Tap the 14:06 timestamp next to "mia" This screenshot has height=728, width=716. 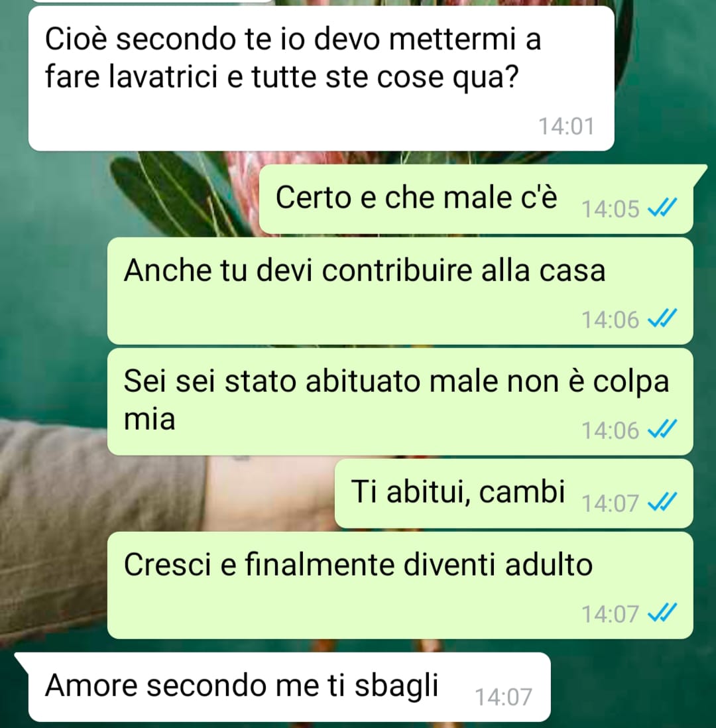pyautogui.click(x=611, y=430)
